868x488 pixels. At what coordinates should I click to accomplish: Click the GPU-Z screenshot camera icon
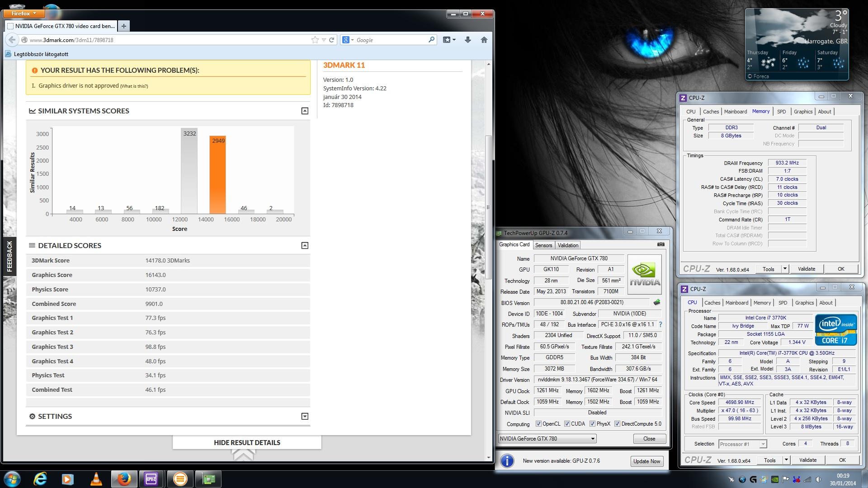[x=660, y=244]
